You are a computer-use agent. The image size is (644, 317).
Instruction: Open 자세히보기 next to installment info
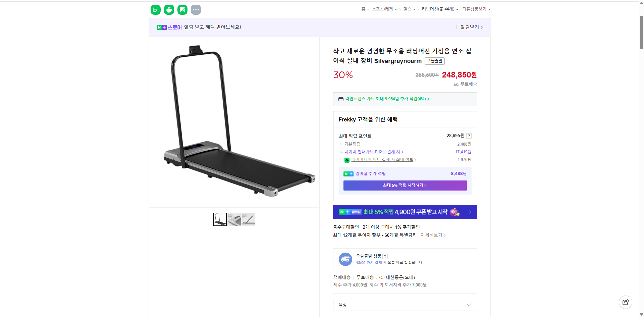click(x=432, y=235)
